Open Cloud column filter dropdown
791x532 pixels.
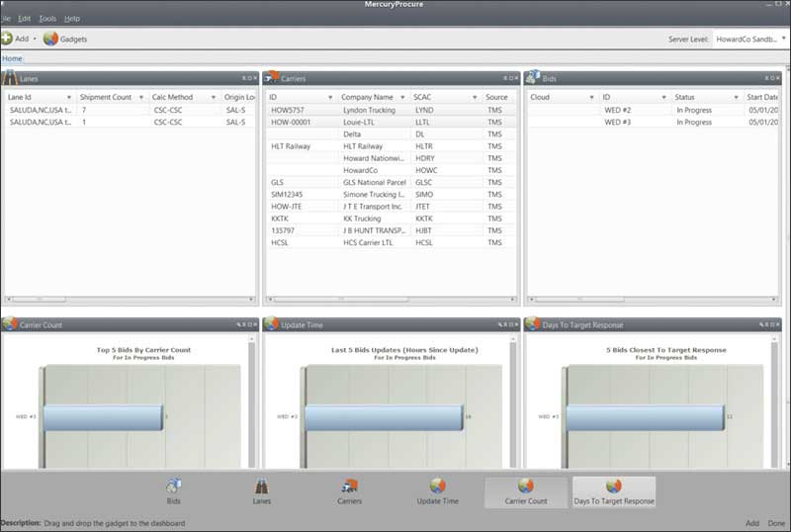coord(591,97)
